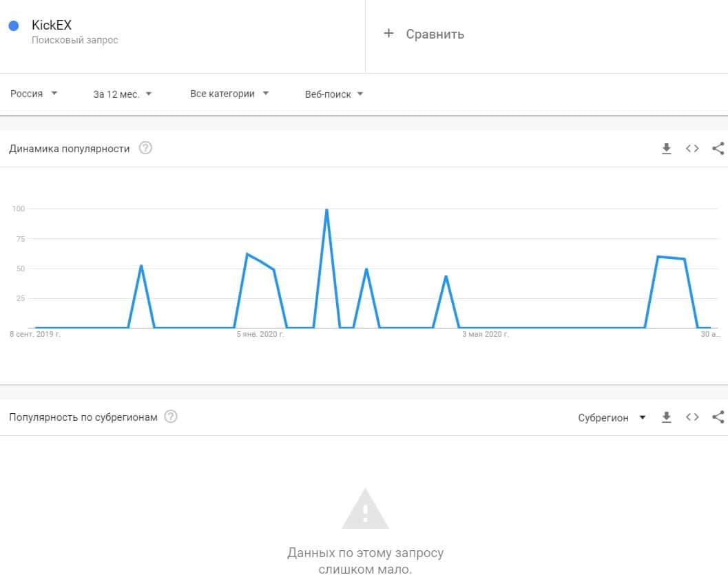Change the Веб-поиск search type dropdown
Viewport: 728px width, 575px height.
pyautogui.click(x=334, y=94)
